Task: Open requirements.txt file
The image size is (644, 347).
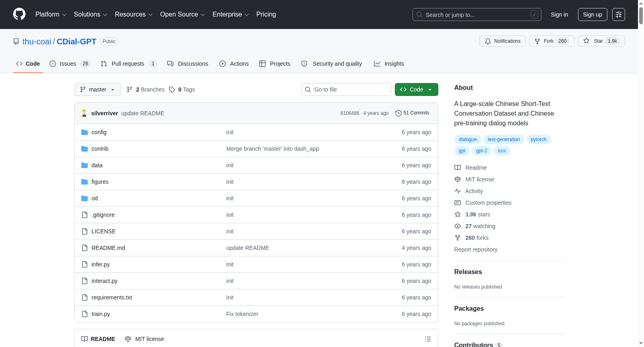Action: pos(112,297)
